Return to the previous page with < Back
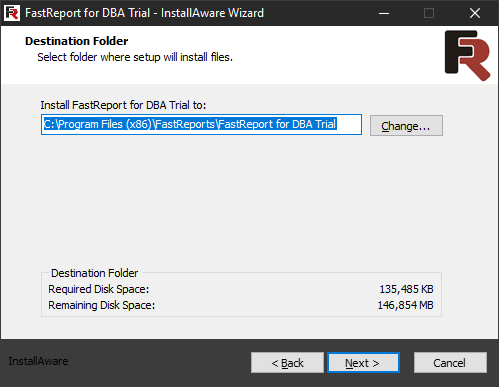The width and height of the screenshot is (499, 387). tap(287, 363)
